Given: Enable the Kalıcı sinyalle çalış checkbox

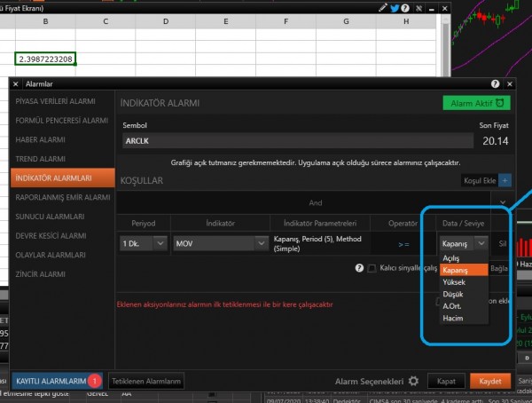Looking at the screenshot, I should click(x=372, y=268).
